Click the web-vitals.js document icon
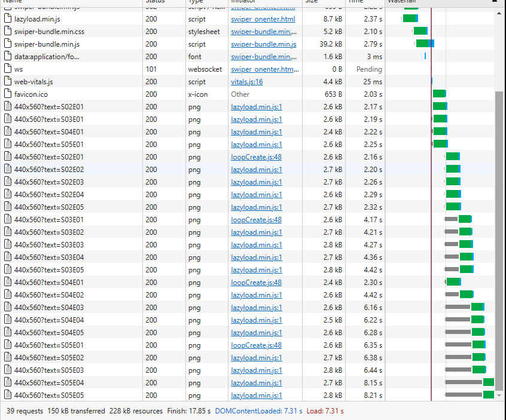This screenshot has width=506, height=420. click(8, 81)
